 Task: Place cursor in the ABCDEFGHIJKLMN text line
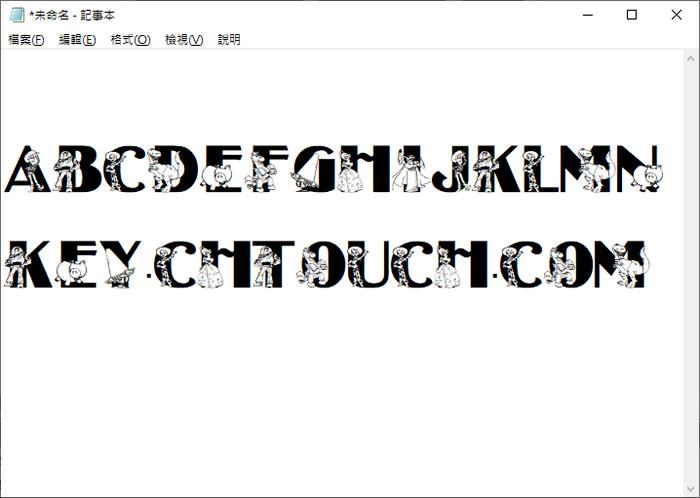(333, 169)
